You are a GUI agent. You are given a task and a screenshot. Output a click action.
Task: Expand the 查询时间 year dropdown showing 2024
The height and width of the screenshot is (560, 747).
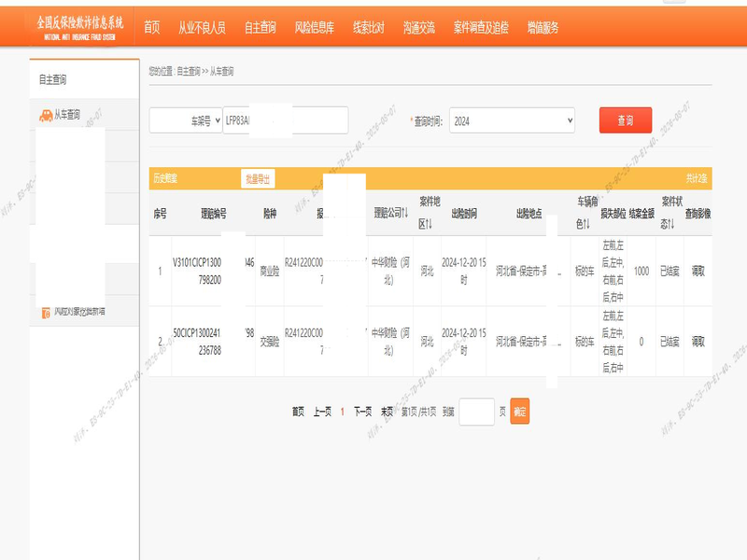pyautogui.click(x=512, y=120)
